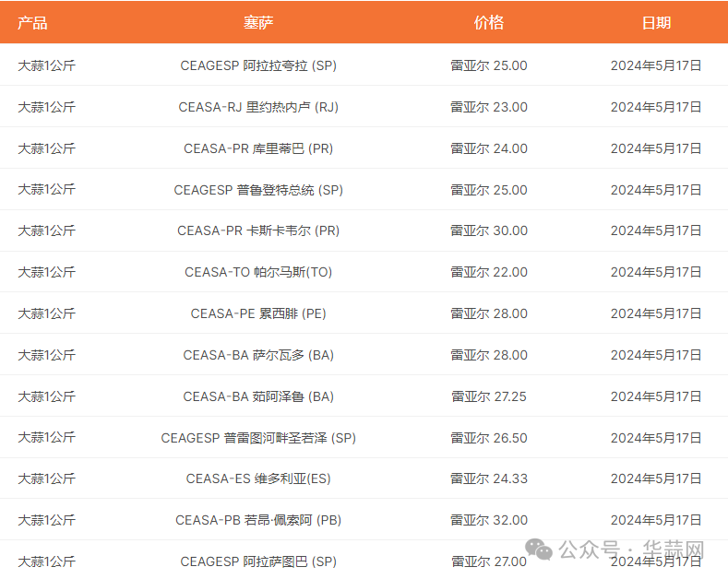Select CEAGESP 普雷图河畔圣若泽 (SP) cell
This screenshot has height=579, width=728.
(258, 438)
